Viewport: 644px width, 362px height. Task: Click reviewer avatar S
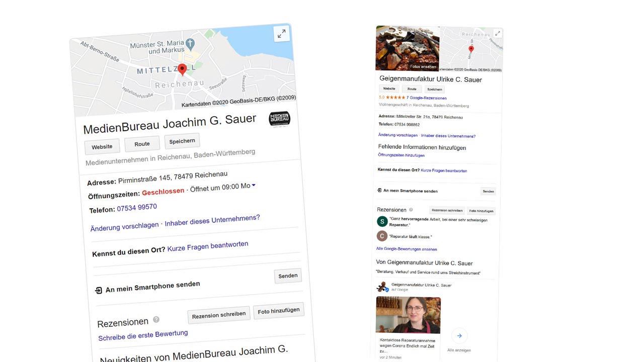(x=382, y=222)
